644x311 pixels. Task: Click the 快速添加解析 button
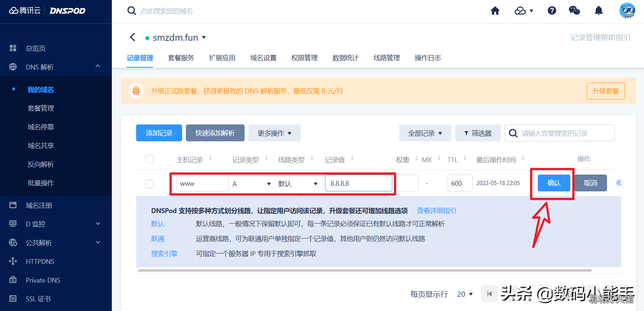(215, 133)
